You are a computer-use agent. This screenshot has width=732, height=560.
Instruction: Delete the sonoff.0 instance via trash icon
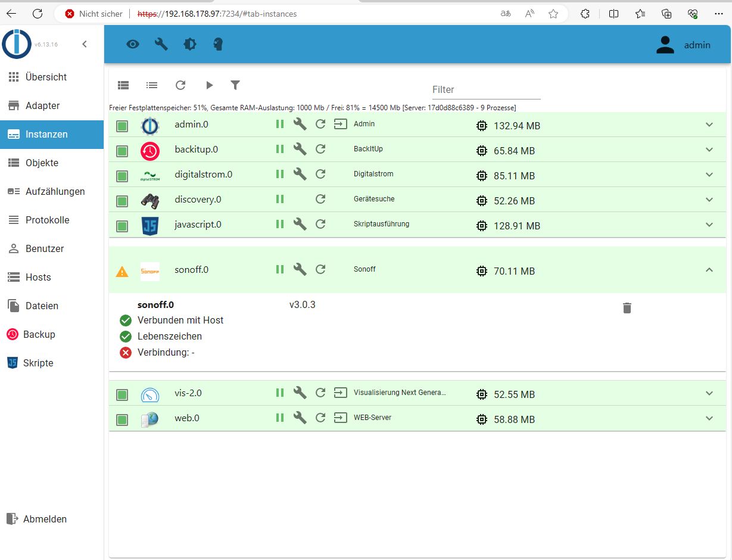point(627,308)
